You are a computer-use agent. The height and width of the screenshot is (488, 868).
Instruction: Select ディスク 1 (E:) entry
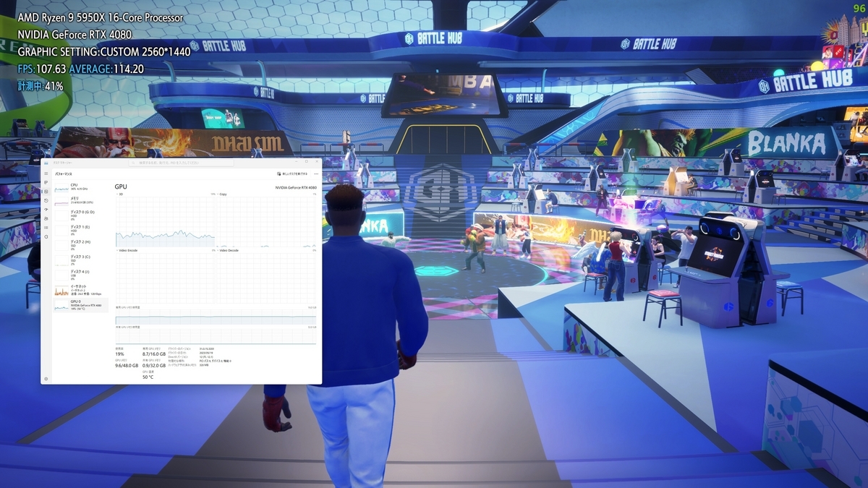(x=81, y=230)
